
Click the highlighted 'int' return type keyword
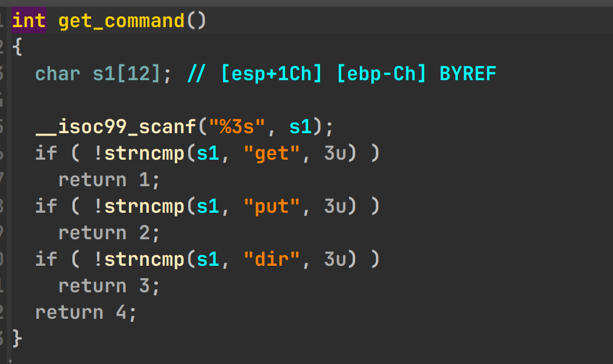[x=28, y=21]
